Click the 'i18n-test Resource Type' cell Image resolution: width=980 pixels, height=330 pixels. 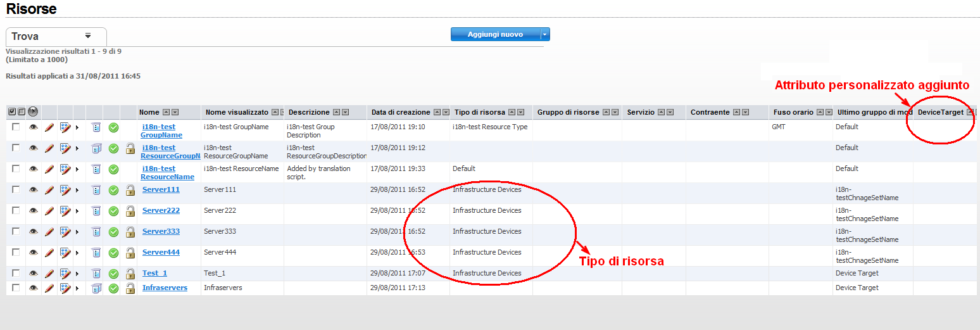pos(490,127)
